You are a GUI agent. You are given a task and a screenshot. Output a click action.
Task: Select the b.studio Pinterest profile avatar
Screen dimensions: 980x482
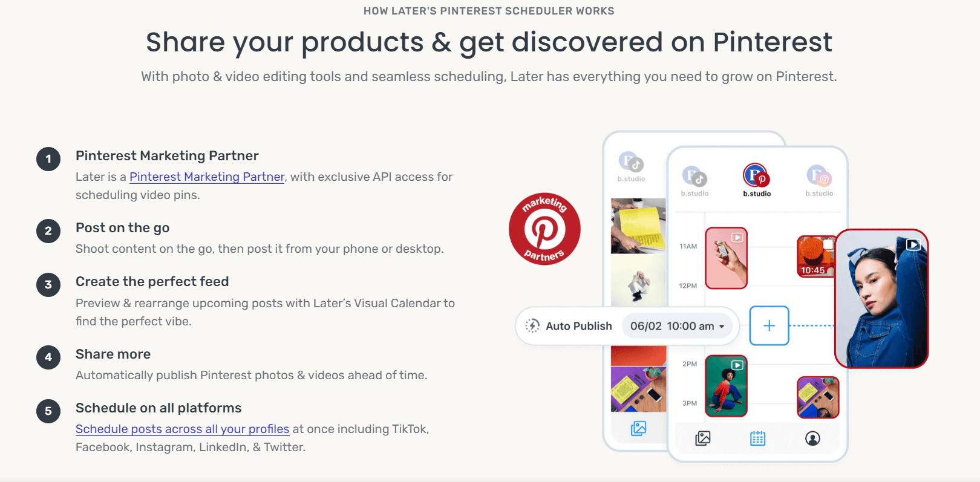[x=756, y=176]
